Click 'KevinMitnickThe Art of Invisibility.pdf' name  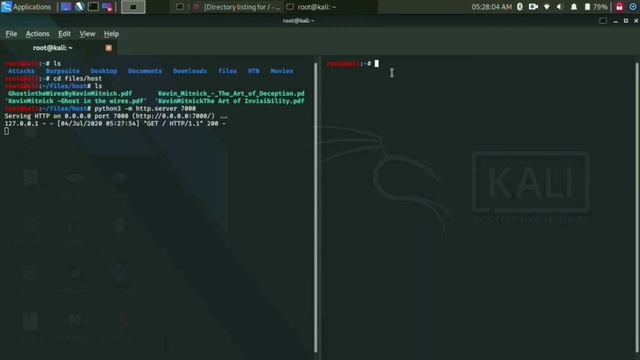pos(230,101)
